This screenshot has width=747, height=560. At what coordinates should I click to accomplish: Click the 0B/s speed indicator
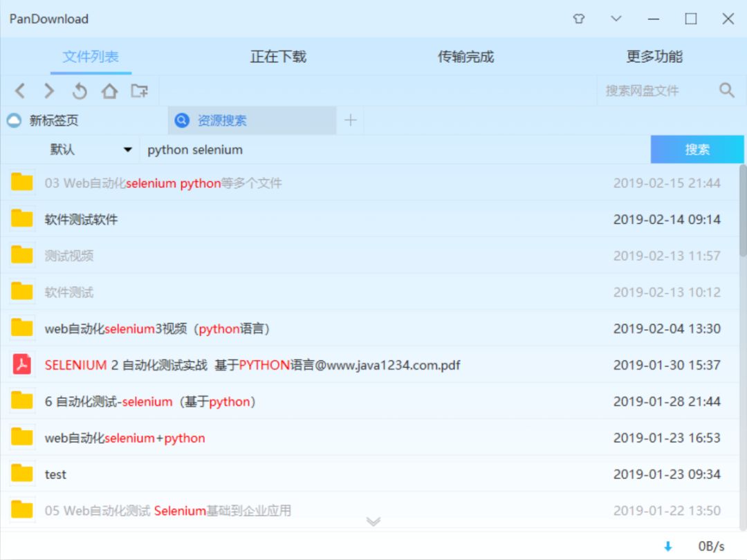pyautogui.click(x=711, y=546)
